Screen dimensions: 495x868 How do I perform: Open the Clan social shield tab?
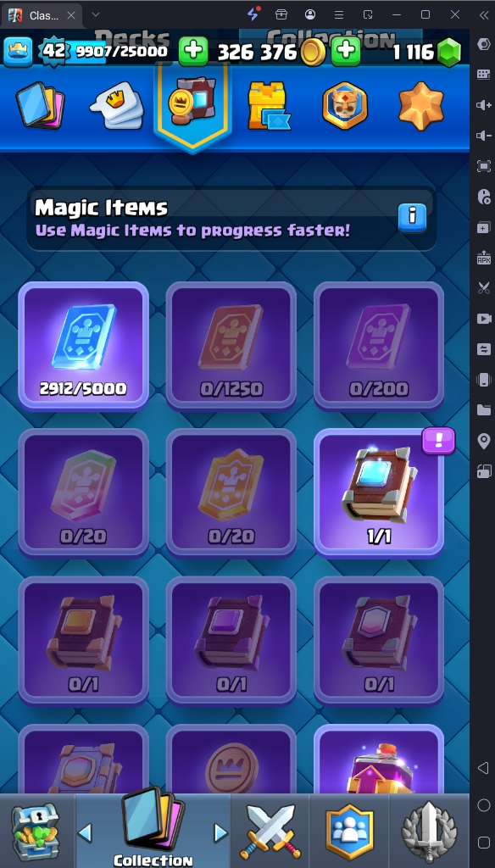349,831
